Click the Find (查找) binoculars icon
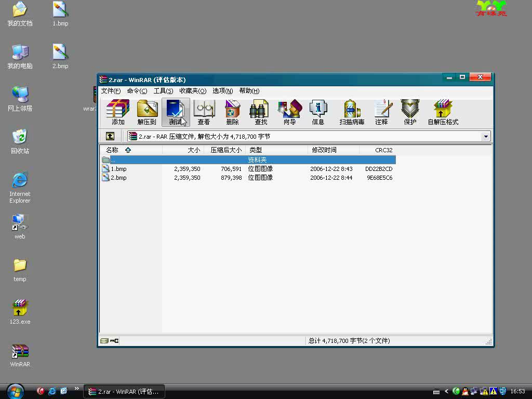Screen dimensions: 532x399 tap(261, 112)
